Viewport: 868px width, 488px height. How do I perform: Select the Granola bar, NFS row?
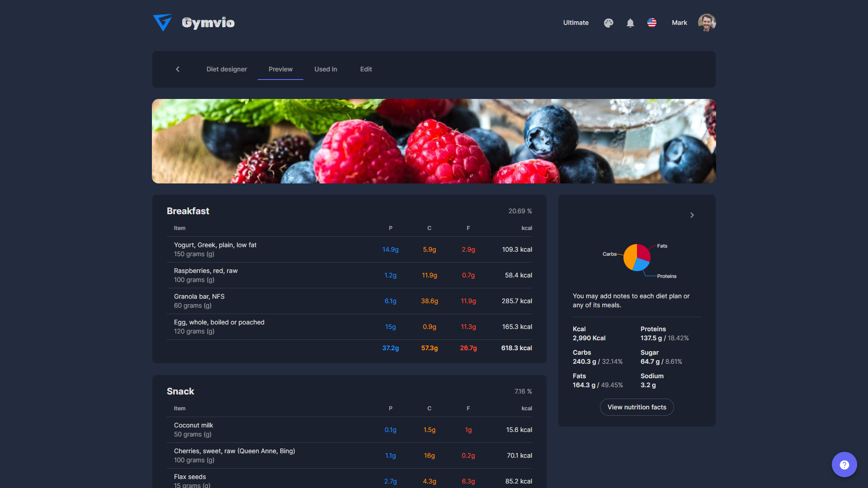coord(349,301)
